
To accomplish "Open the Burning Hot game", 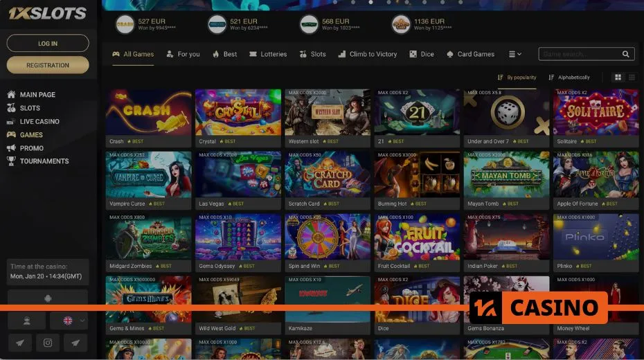I will [x=417, y=180].
